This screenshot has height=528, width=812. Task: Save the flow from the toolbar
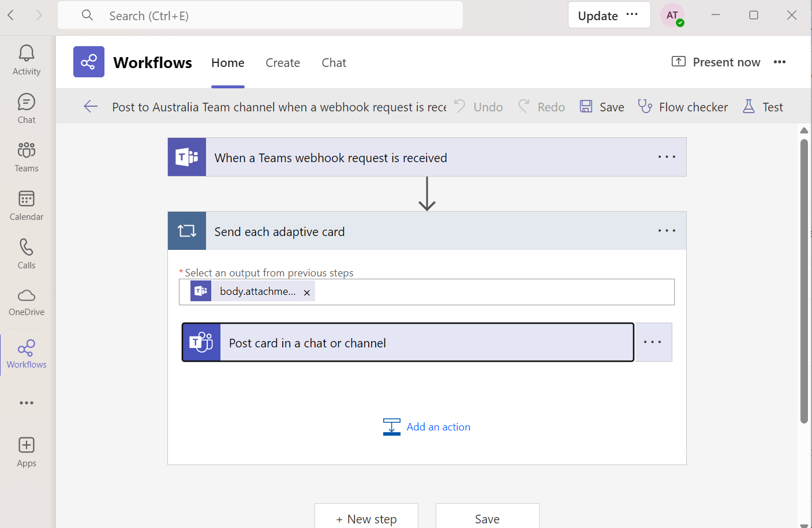[x=602, y=107]
